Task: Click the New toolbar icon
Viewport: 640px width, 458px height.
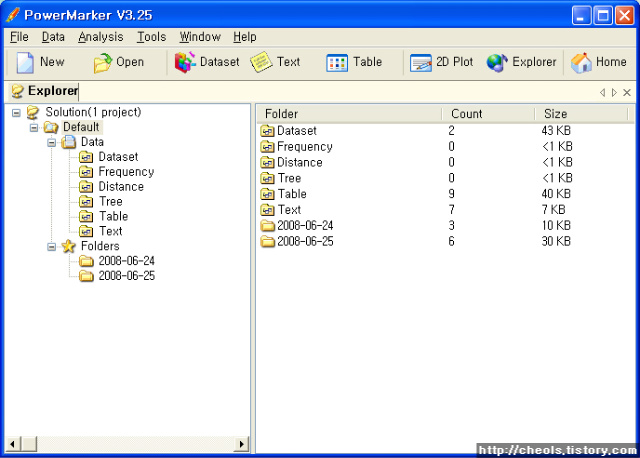Action: click(x=25, y=62)
